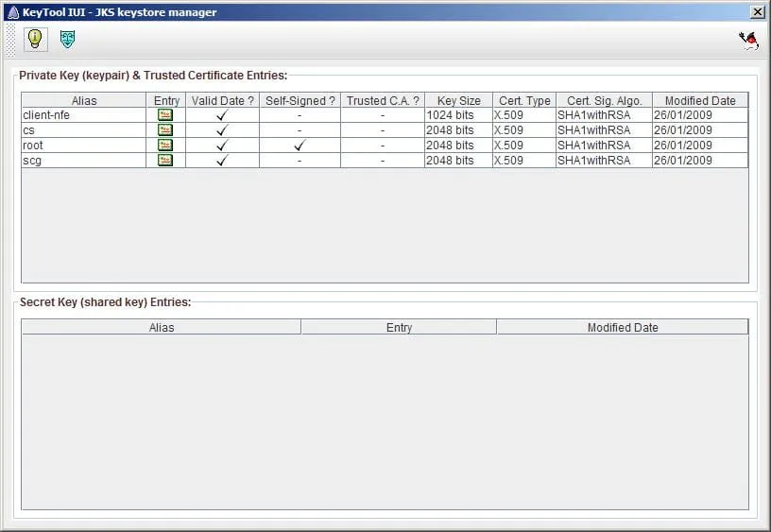Select the client-nfe alias row
Image resolution: width=771 pixels, height=532 pixels.
(83, 115)
